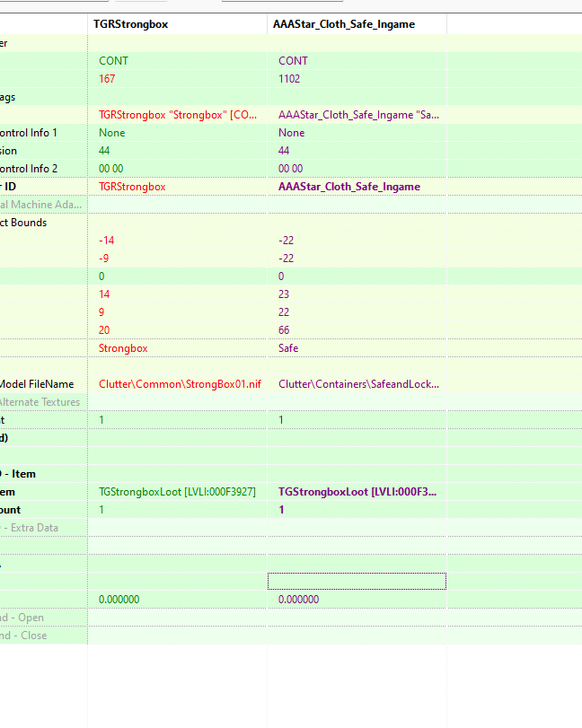The height and width of the screenshot is (728, 582).
Task: Select the bounds value 66
Action: tap(284, 330)
